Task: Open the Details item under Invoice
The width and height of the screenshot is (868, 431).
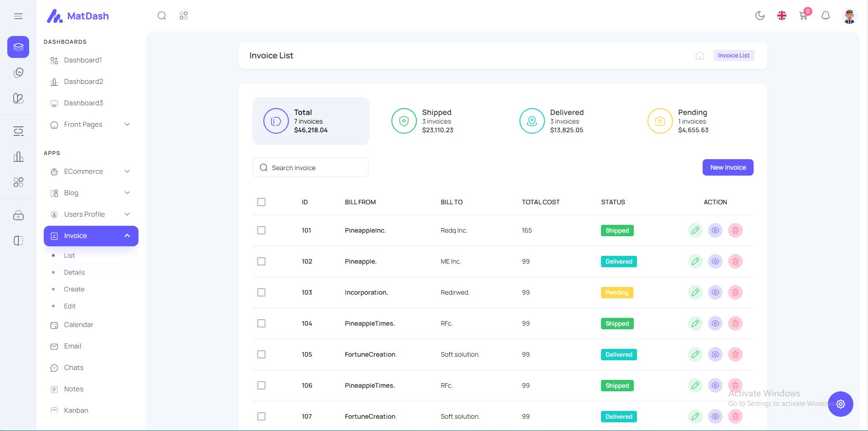Action: [74, 272]
